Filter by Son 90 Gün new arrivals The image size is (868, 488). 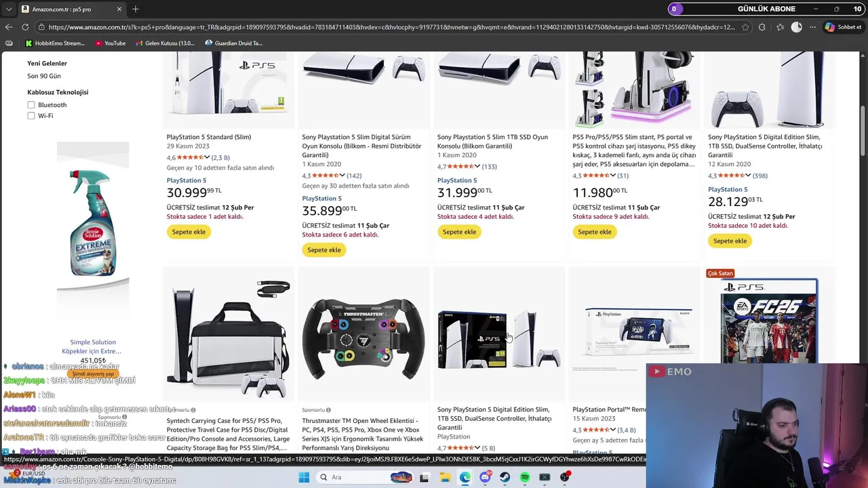44,76
